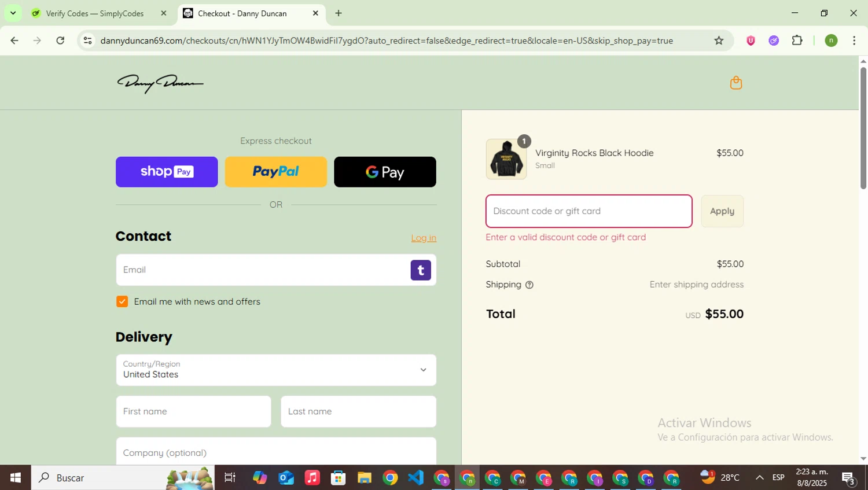868x490 pixels.
Task: Reload the checkout page
Action: (60, 40)
